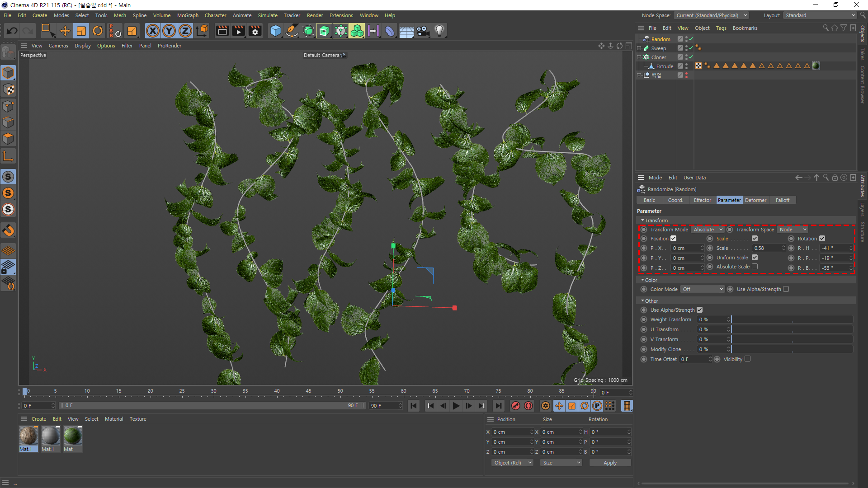Enable the Visibility checkbox
Screen dimensions: 868x488
tap(747, 359)
